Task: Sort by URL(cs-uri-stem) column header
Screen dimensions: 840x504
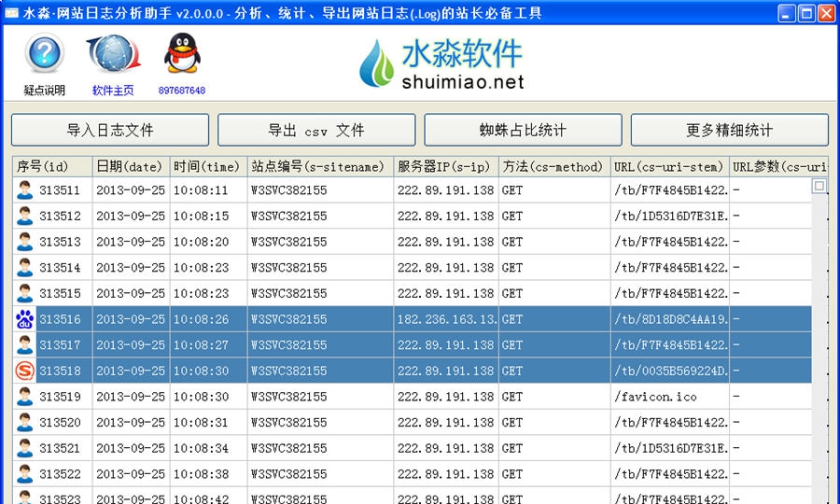Action: [669, 166]
